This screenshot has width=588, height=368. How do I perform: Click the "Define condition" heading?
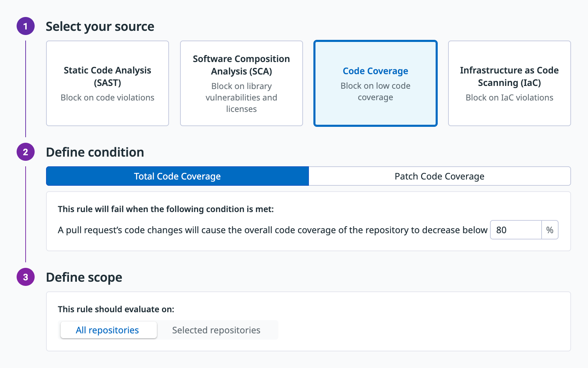point(95,152)
